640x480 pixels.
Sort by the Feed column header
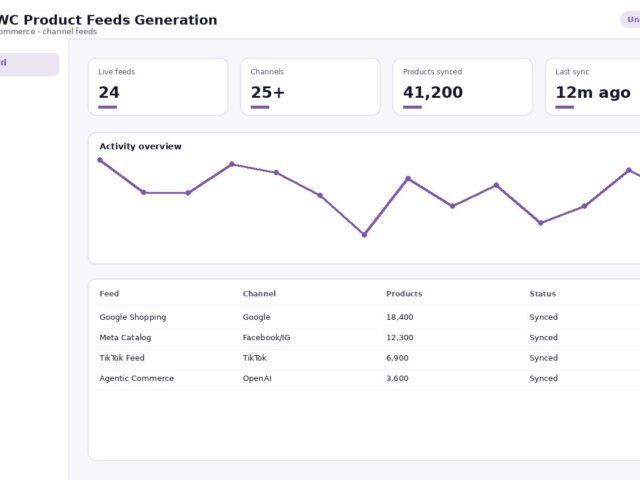(x=109, y=293)
